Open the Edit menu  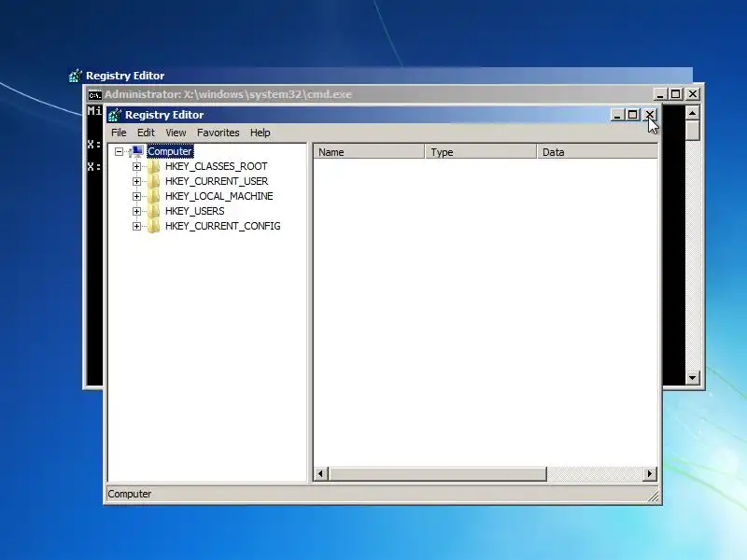(146, 133)
